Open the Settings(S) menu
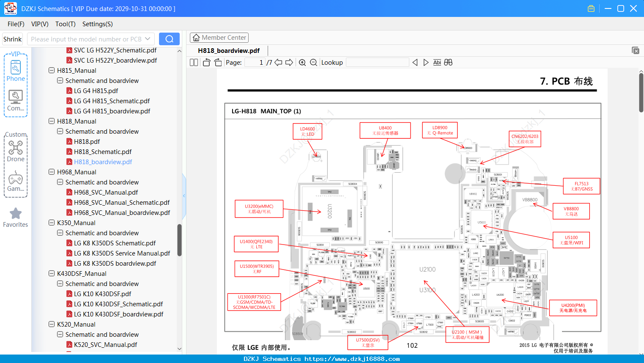644x363 pixels. click(x=98, y=24)
